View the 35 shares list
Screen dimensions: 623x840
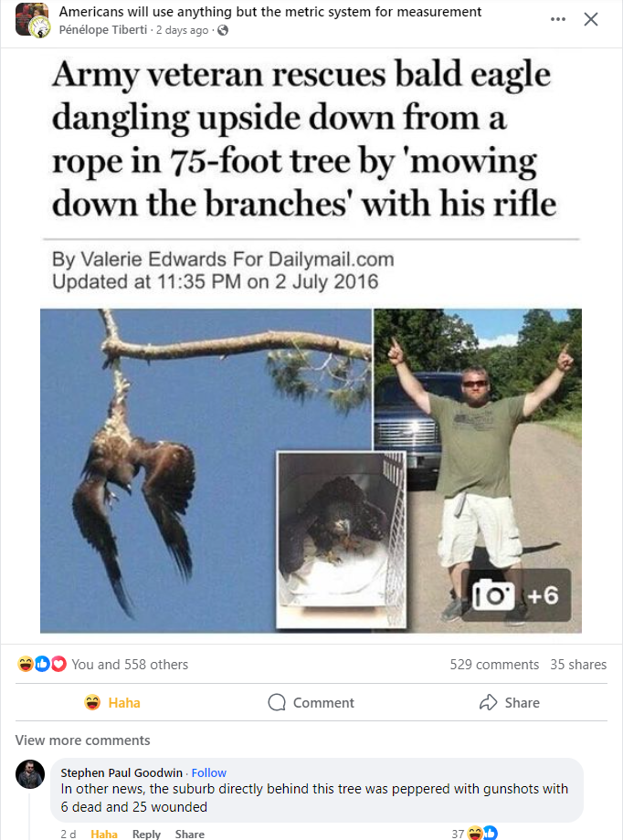click(x=578, y=665)
